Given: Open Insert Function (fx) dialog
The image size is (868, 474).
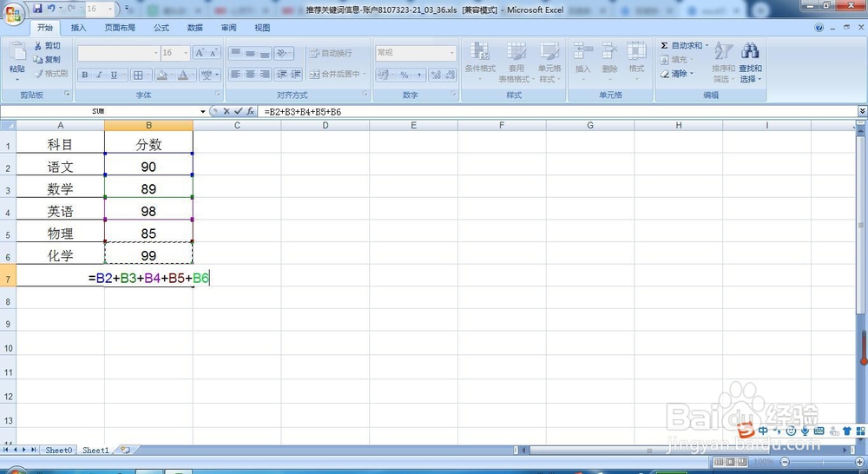Looking at the screenshot, I should 250,111.
